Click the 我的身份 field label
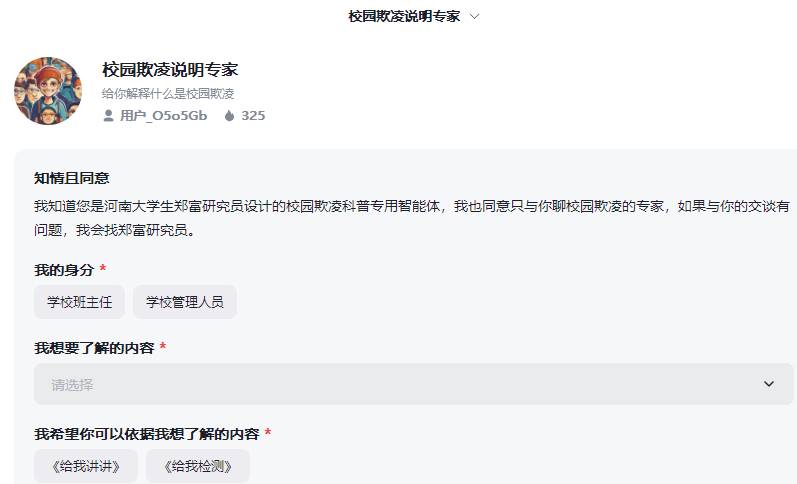 64,270
